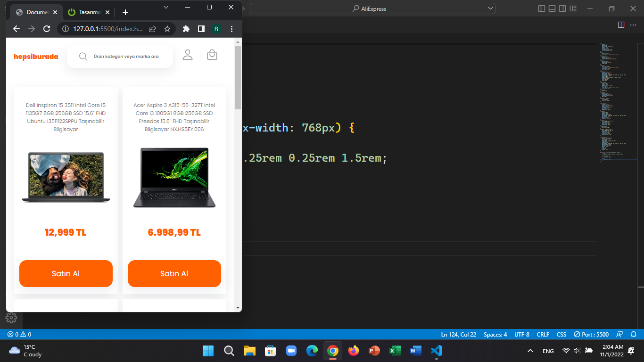Screen dimensions: 644x362
Task: Show errors and warnings in VS Code status bar
Action: coord(19,334)
